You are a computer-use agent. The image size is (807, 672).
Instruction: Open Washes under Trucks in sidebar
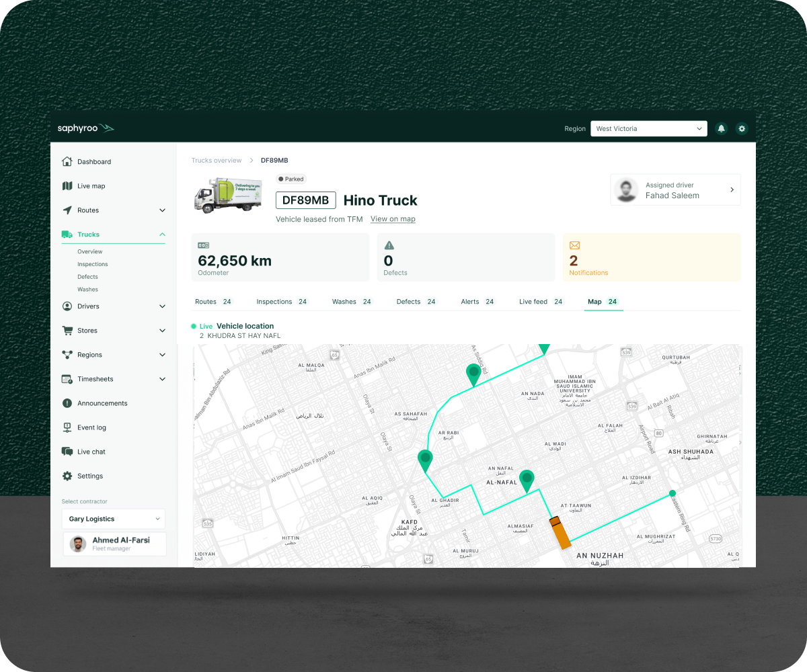pos(87,290)
